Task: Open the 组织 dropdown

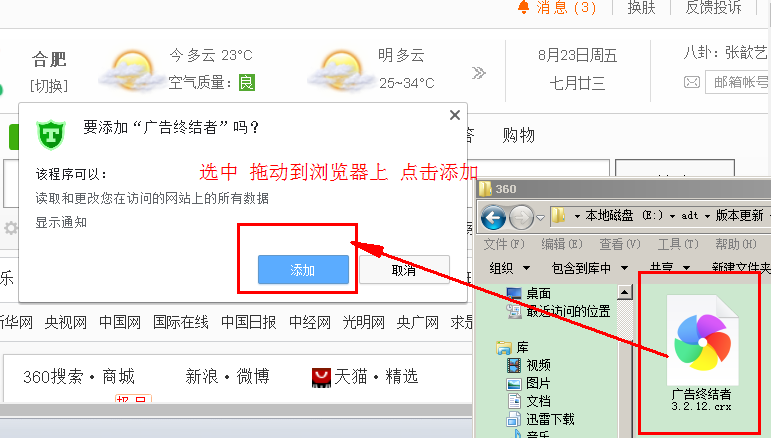Action: 510,268
